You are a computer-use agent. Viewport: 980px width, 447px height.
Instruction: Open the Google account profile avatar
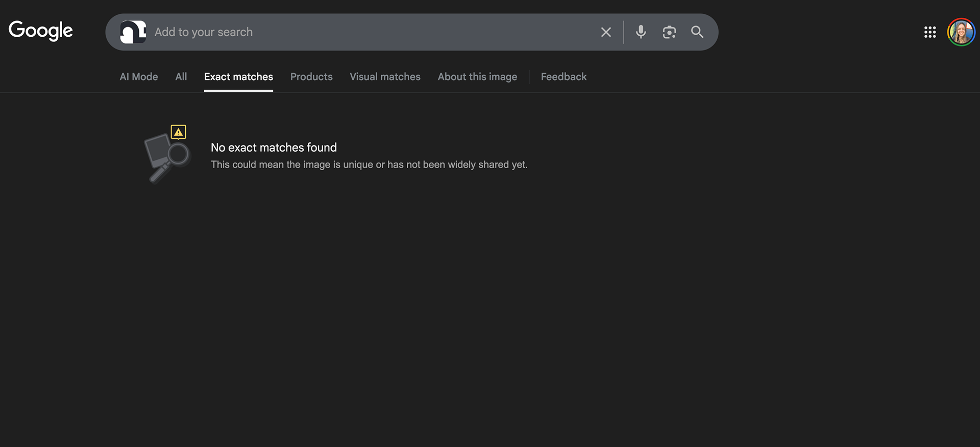click(961, 32)
